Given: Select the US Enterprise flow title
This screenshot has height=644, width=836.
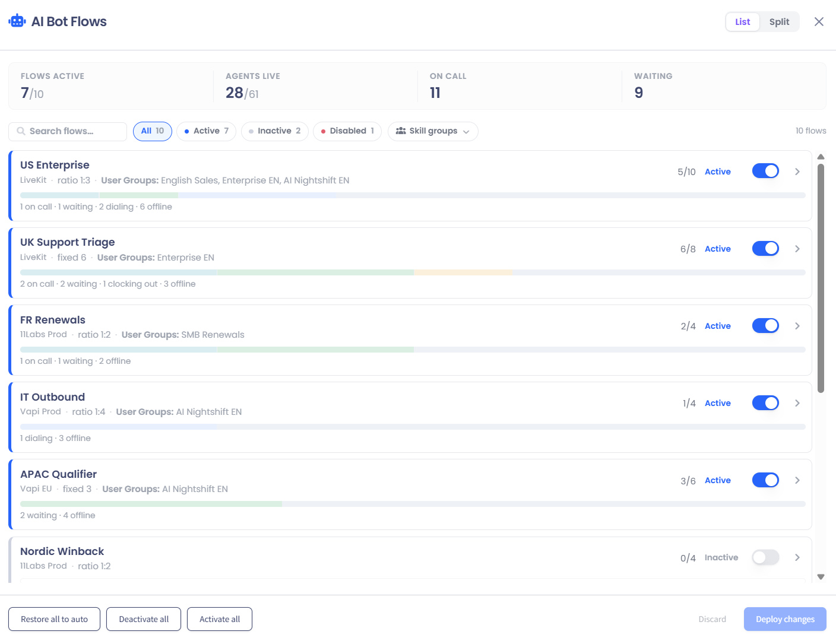Looking at the screenshot, I should pos(55,165).
